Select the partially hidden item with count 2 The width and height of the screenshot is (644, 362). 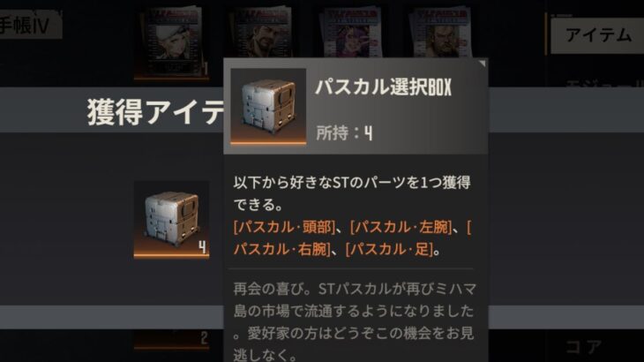point(172,339)
